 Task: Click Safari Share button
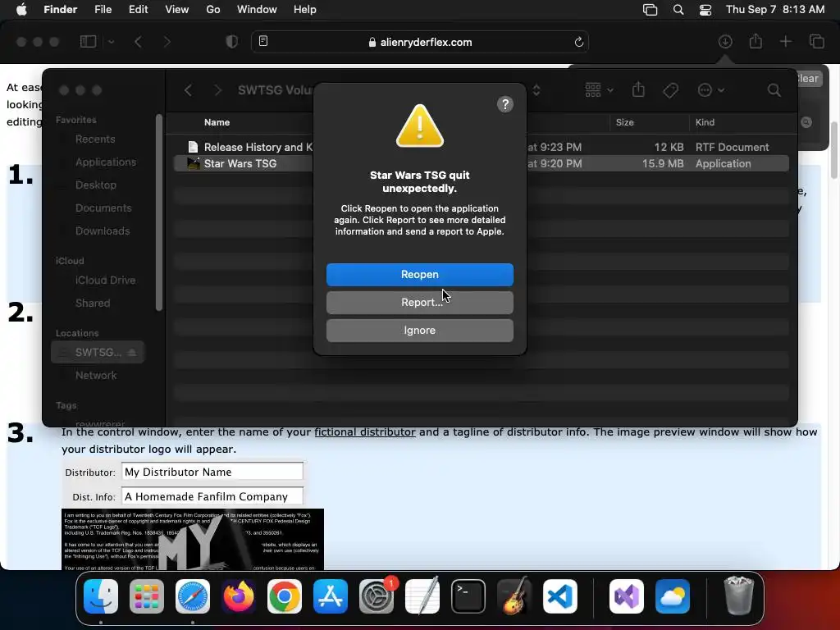[x=756, y=41]
